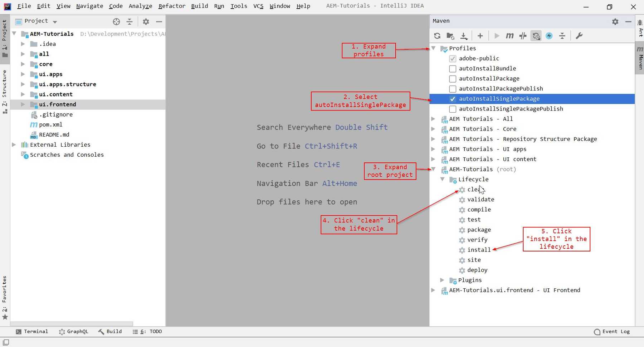
Task: Download sources and documentation in Maven panel
Action: click(464, 35)
